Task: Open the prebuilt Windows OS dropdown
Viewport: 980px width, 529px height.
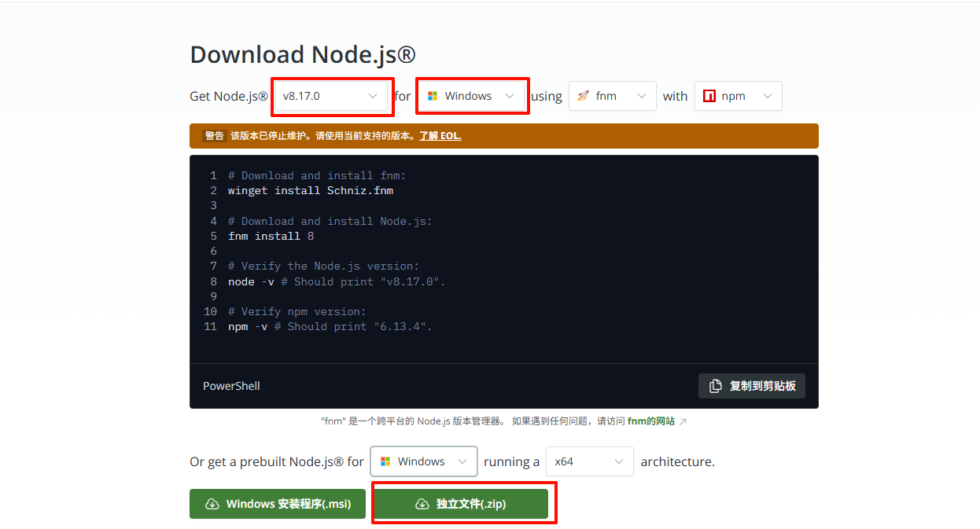Action: 424,461
